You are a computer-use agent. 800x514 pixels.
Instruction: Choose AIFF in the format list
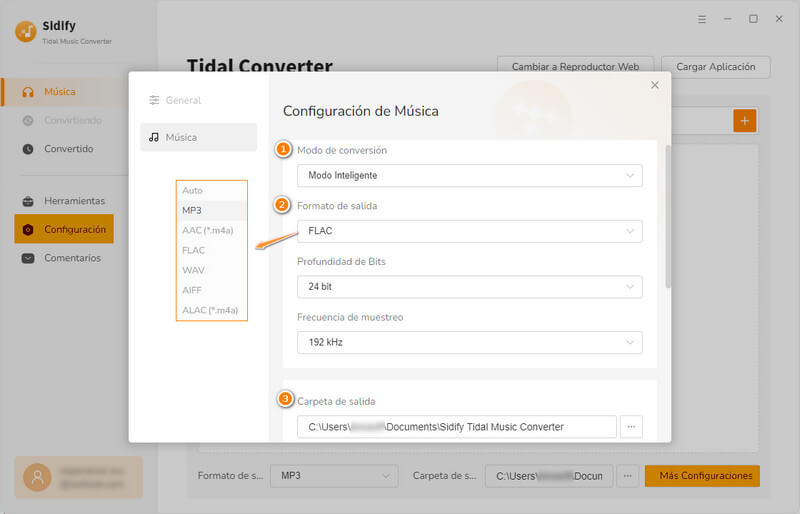pyautogui.click(x=212, y=290)
